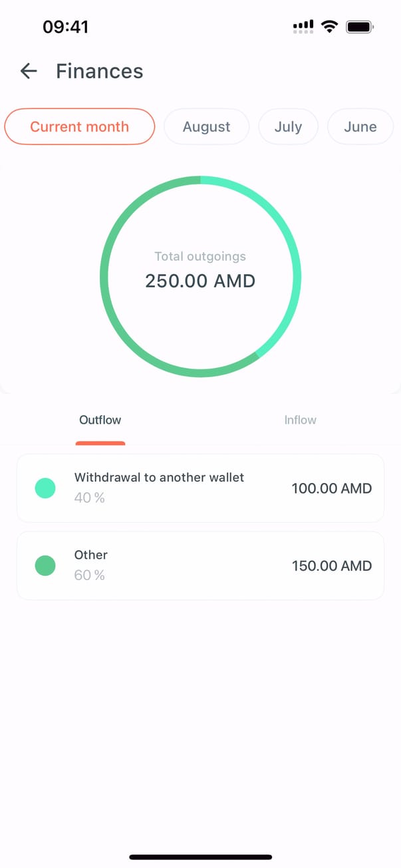This screenshot has height=868, width=401.
Task: Switch to the Outflow tab
Action: 100,420
